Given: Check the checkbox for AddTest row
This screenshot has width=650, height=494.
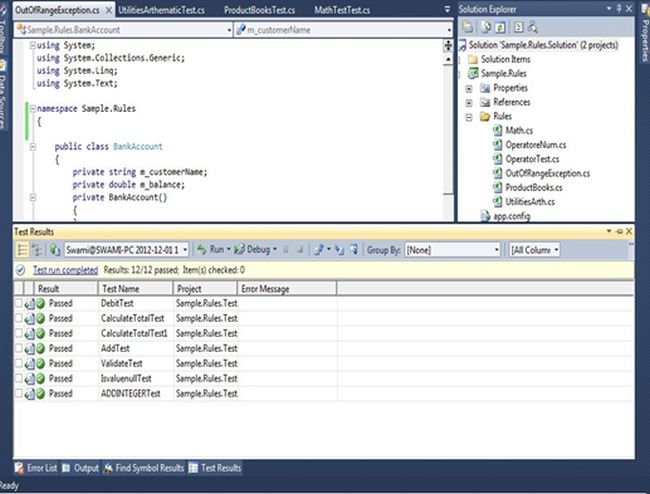Looking at the screenshot, I should click(x=19, y=349).
